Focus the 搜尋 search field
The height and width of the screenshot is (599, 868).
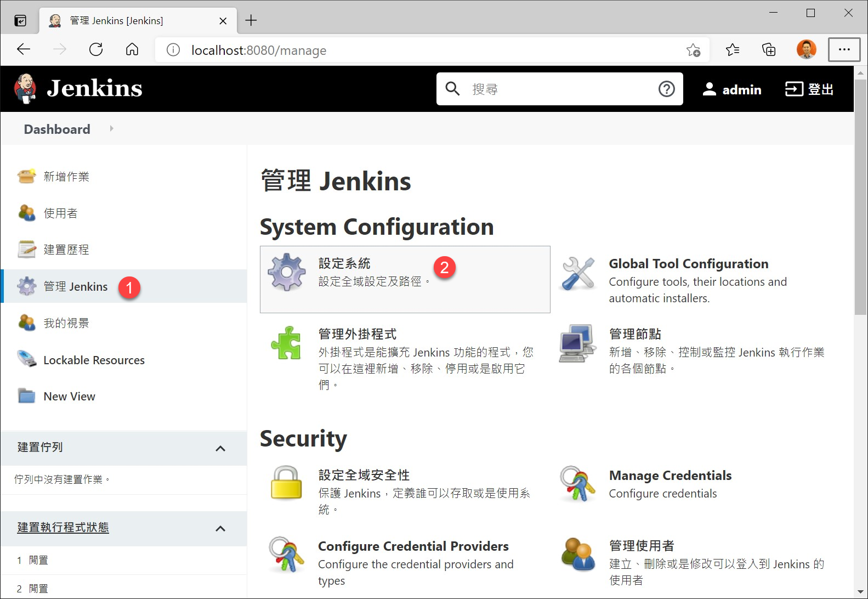(559, 89)
